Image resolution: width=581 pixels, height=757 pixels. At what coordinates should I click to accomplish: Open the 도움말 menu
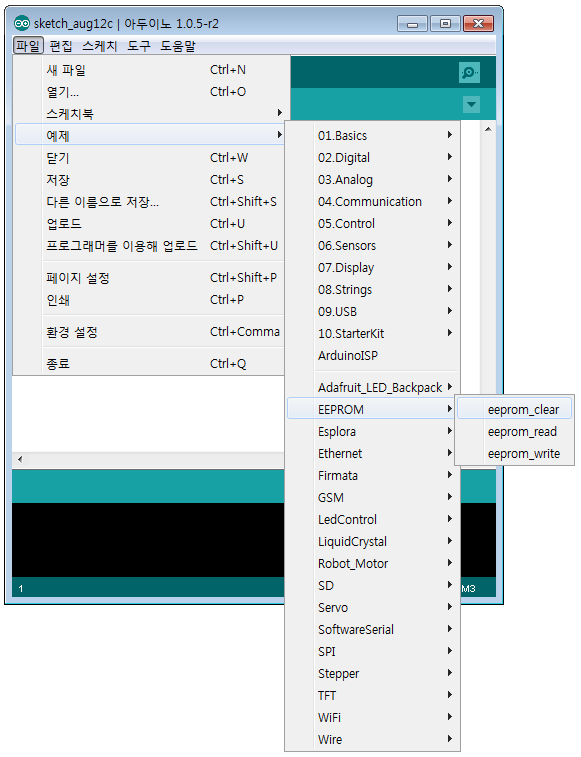[x=178, y=46]
